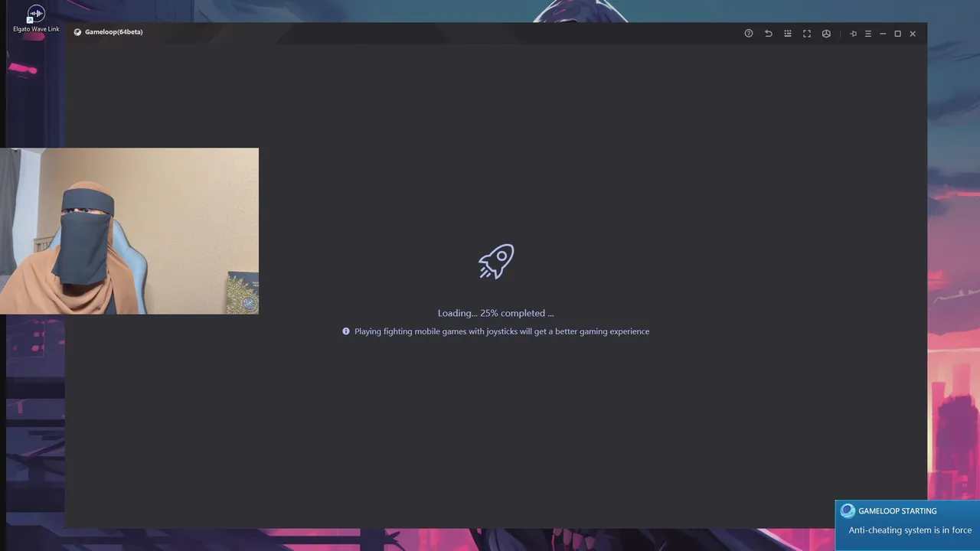Click the back arrow icon in the title bar
Viewport: 980px width, 551px height.
pyautogui.click(x=768, y=34)
